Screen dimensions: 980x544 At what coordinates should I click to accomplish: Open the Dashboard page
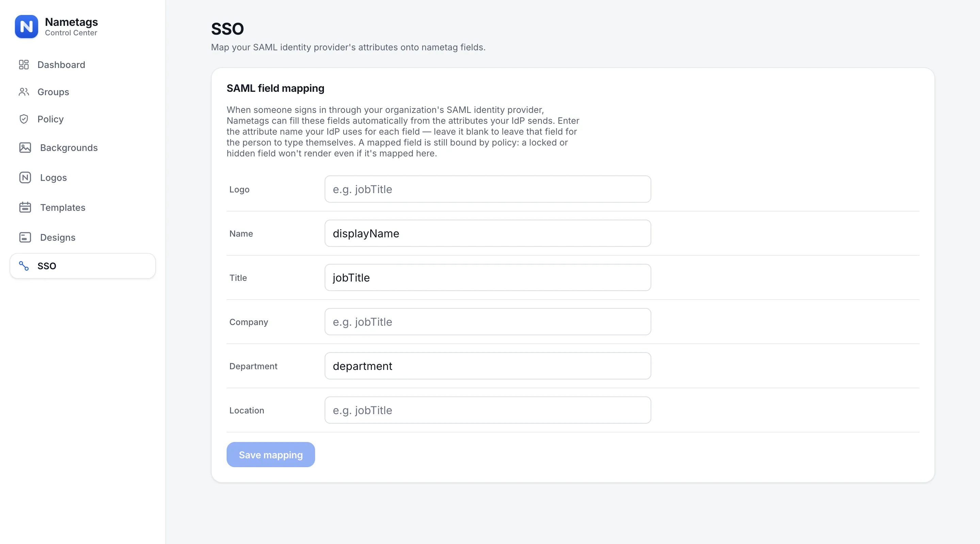83,65
